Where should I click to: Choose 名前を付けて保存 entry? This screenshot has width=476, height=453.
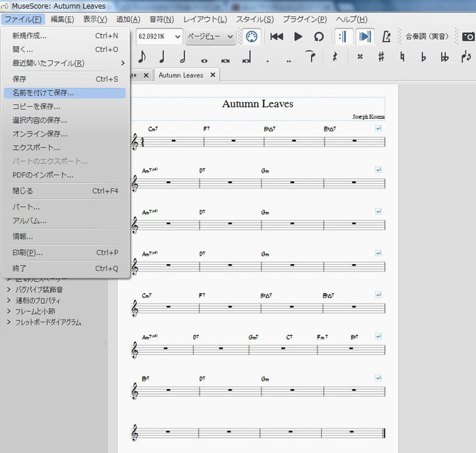click(65, 93)
